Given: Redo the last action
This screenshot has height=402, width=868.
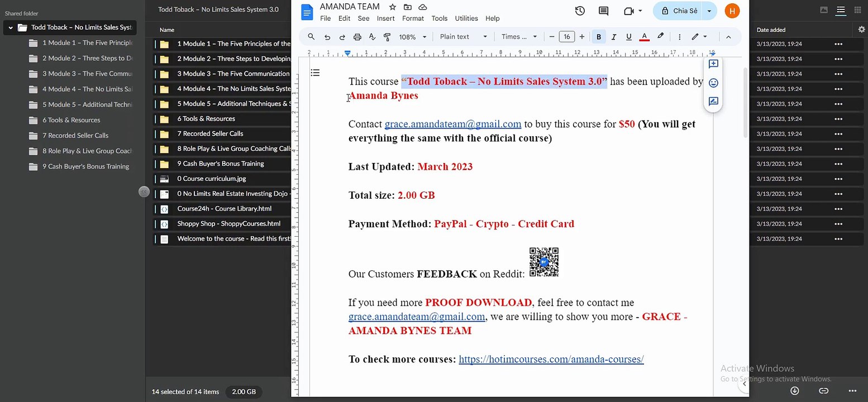Looking at the screenshot, I should click(342, 37).
